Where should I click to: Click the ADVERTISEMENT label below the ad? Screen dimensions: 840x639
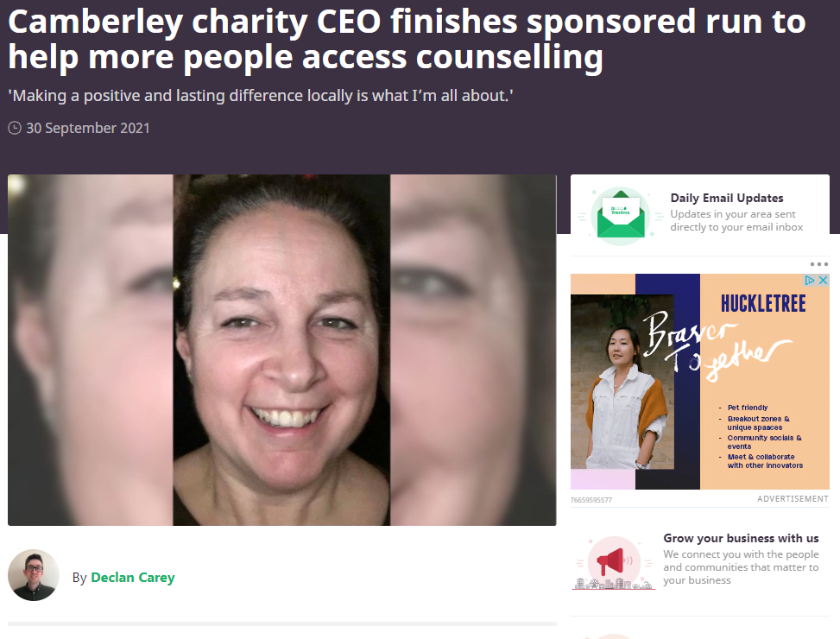click(x=793, y=498)
